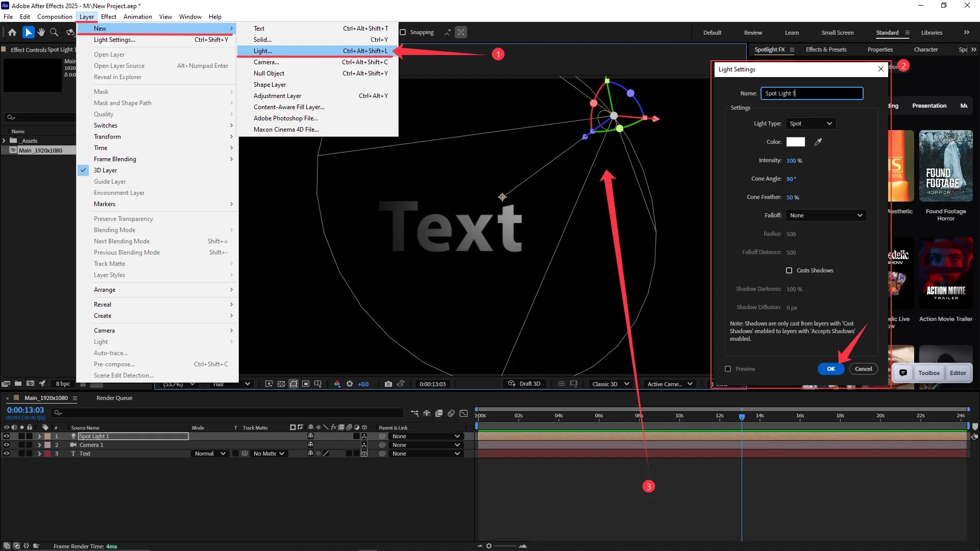Click the workspace overflow double-chevron icon
The height and width of the screenshot is (551, 980).
click(966, 32)
